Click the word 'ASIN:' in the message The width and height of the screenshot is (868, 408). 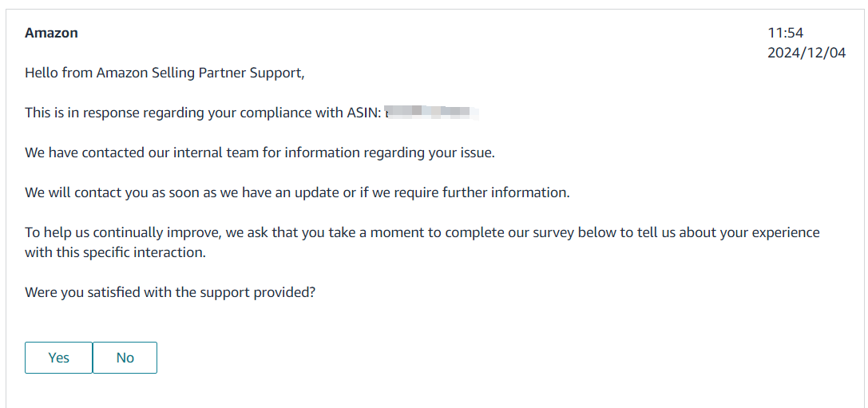[364, 113]
